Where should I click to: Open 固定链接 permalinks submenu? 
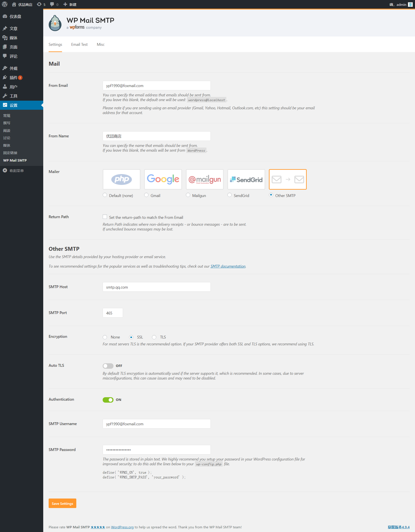[x=10, y=153]
